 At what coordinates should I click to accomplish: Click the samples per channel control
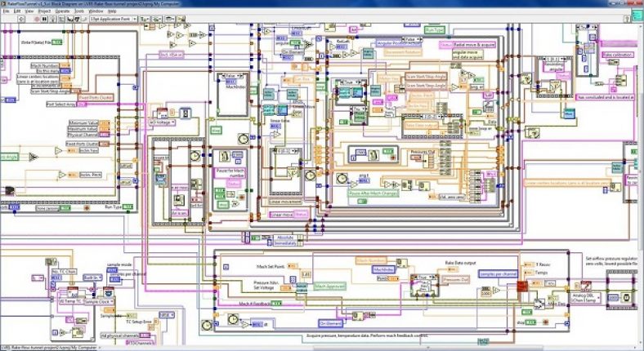pos(498,273)
